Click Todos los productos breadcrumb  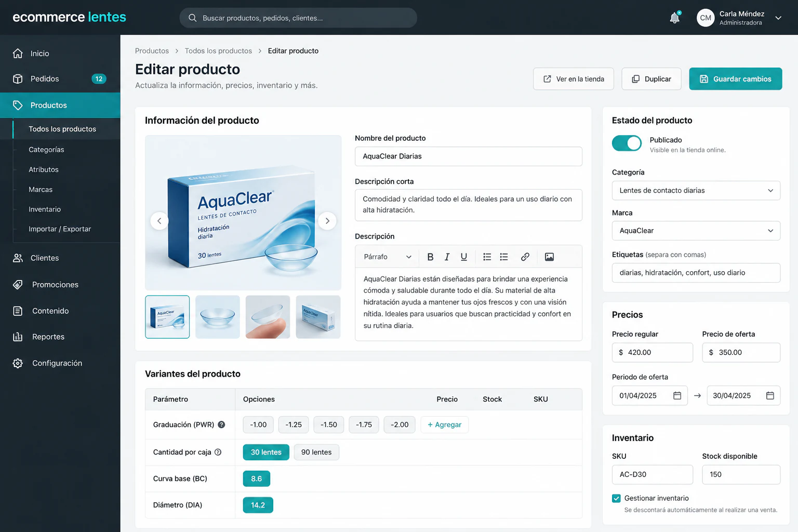pyautogui.click(x=218, y=51)
